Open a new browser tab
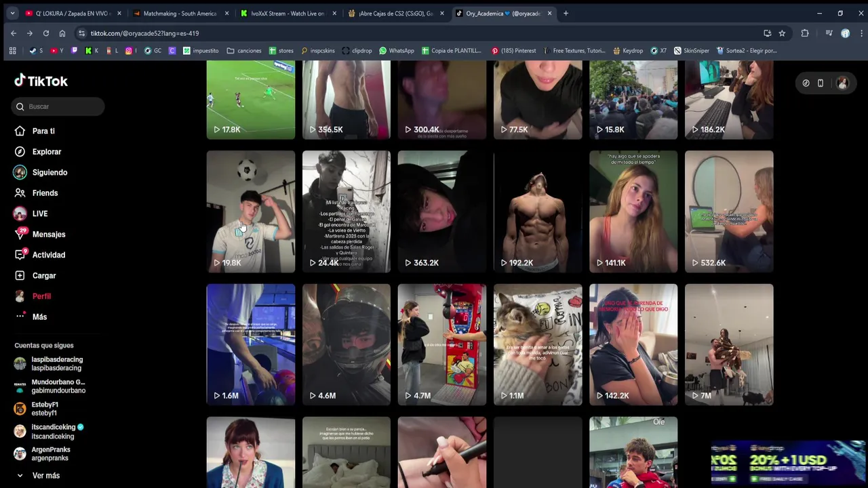Screen dimensions: 868x488 pyautogui.click(x=566, y=13)
